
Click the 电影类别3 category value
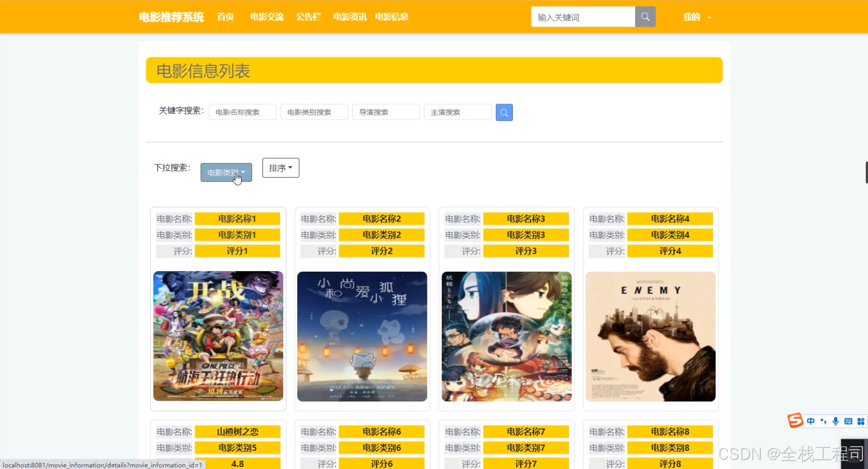(526, 235)
